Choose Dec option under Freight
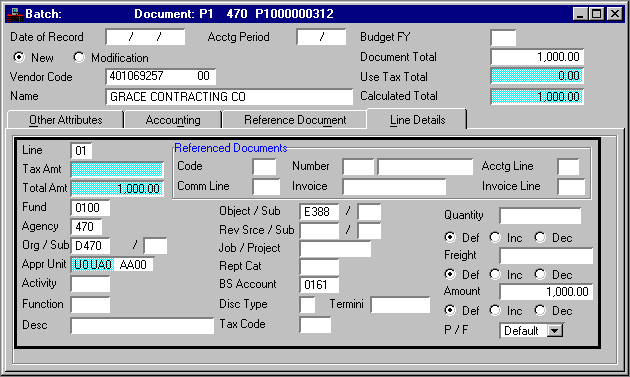 [x=540, y=275]
